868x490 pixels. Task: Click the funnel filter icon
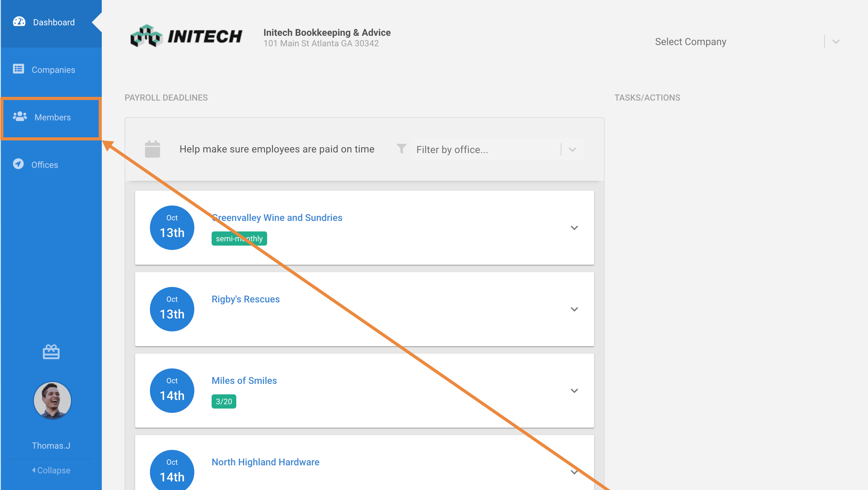click(x=401, y=149)
